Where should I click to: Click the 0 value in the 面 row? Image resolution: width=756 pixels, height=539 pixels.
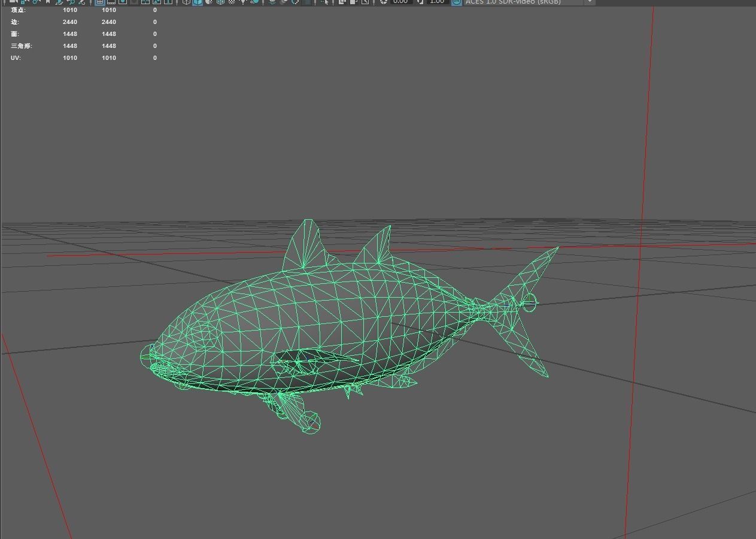point(155,34)
